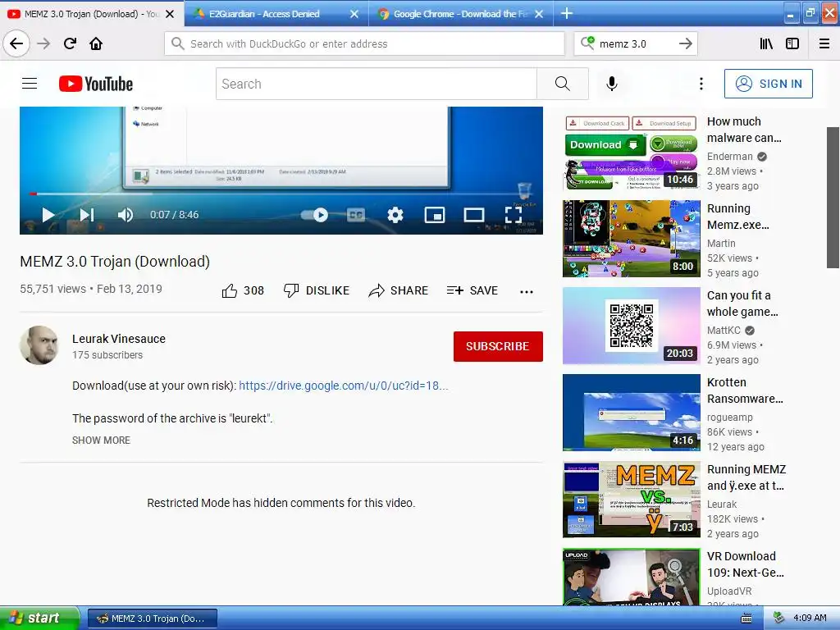The height and width of the screenshot is (630, 840).
Task: Enter full screen mode
Action: (x=514, y=215)
